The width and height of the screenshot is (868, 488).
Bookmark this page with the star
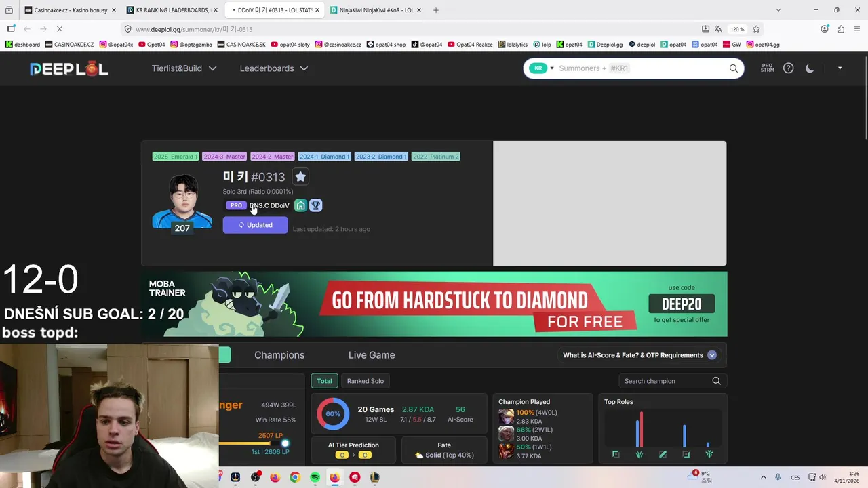coord(756,29)
